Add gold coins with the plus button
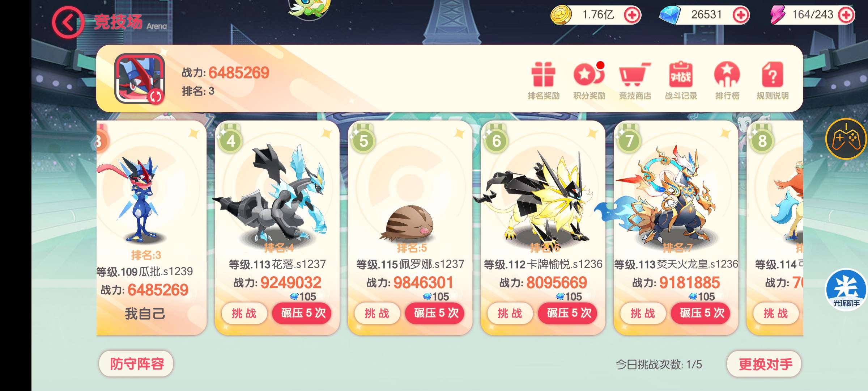Image resolution: width=868 pixels, height=391 pixels. (x=632, y=15)
